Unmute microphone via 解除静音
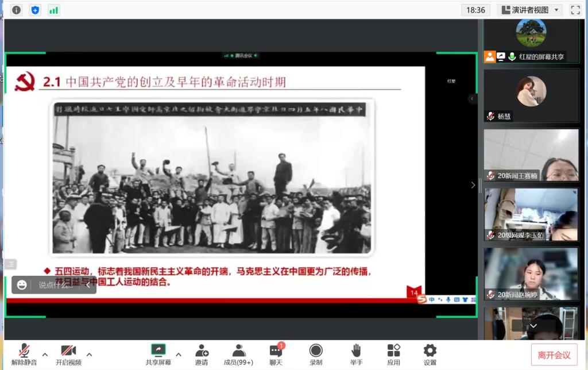 tap(24, 354)
